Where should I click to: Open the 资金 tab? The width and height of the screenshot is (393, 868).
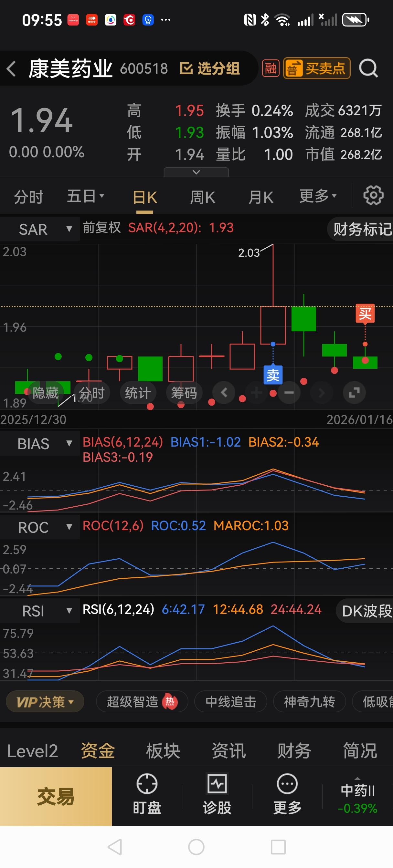click(x=98, y=751)
